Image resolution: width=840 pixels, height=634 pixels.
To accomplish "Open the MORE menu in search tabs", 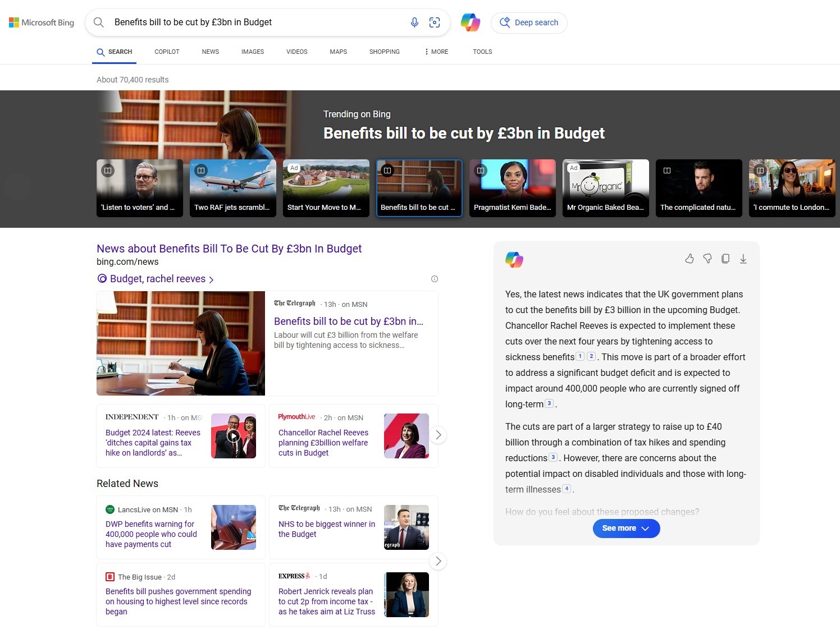I will pyautogui.click(x=436, y=52).
